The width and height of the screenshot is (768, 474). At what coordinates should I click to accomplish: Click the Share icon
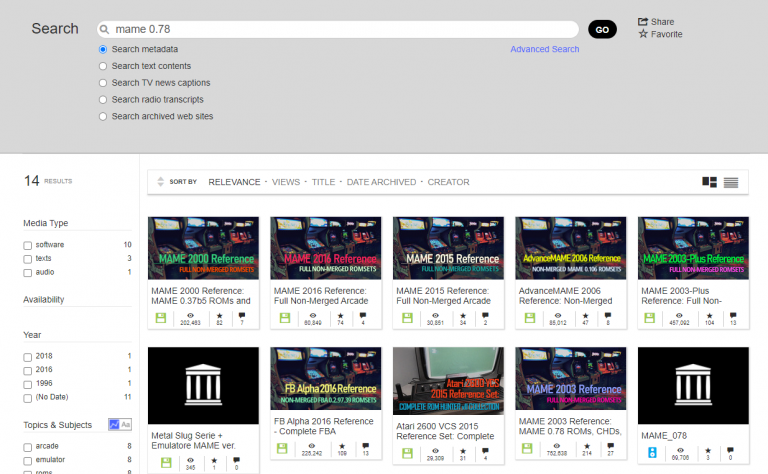click(643, 21)
